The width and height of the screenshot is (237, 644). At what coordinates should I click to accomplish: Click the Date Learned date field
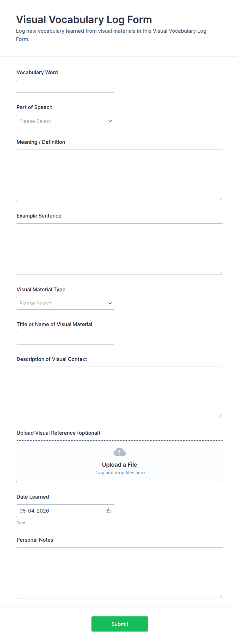[x=65, y=511]
